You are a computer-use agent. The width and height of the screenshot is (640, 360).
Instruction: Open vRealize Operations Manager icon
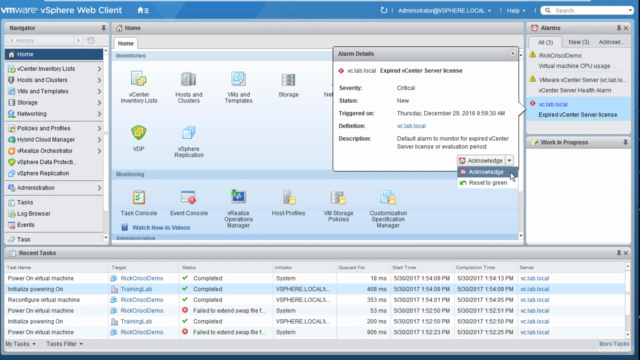click(238, 197)
